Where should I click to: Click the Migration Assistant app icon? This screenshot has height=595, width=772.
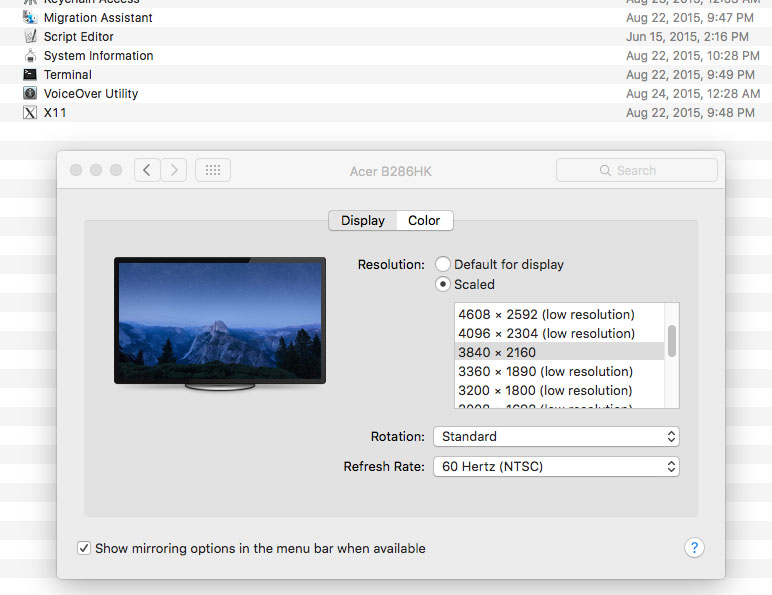30,18
